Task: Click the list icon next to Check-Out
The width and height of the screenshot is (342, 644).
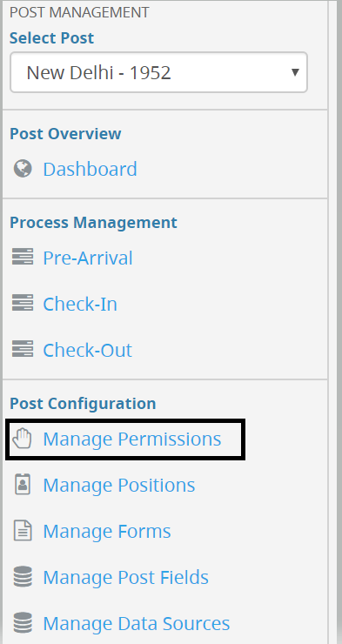Action: click(23, 349)
